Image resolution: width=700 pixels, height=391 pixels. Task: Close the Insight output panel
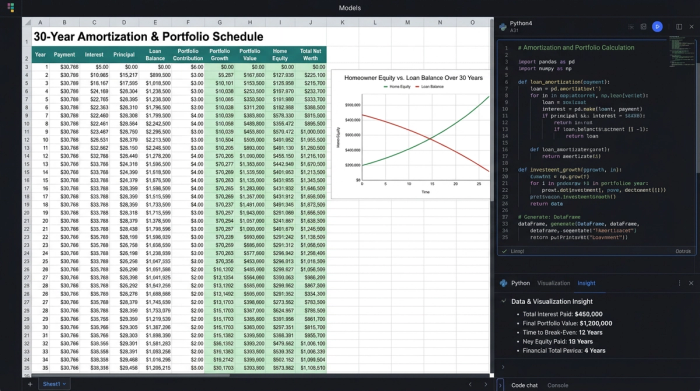[691, 283]
